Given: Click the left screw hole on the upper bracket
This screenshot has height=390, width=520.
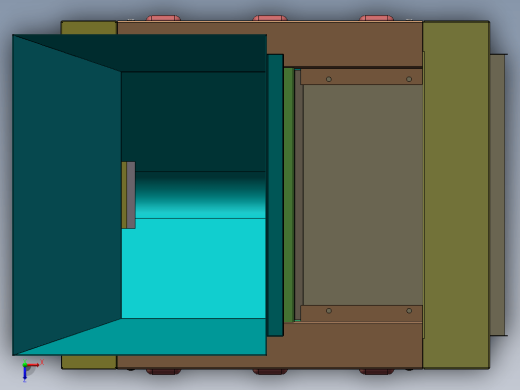Looking at the screenshot, I should pos(329,79).
